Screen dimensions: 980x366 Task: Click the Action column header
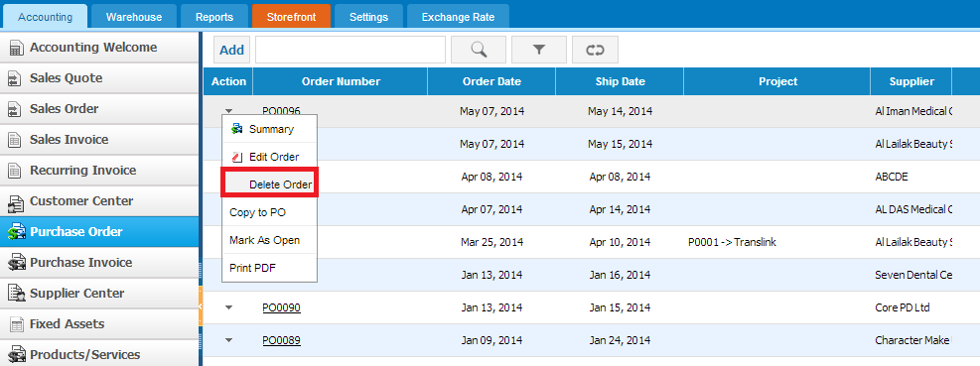coord(228,81)
